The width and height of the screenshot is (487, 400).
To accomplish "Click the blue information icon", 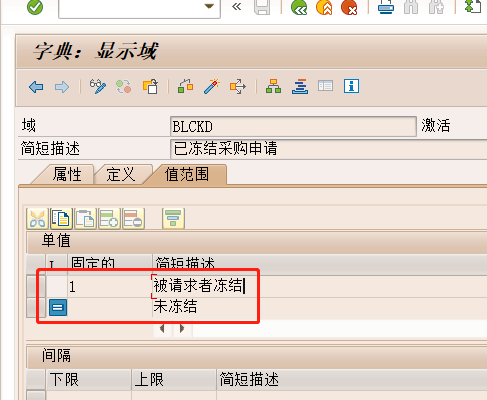I will click(351, 86).
